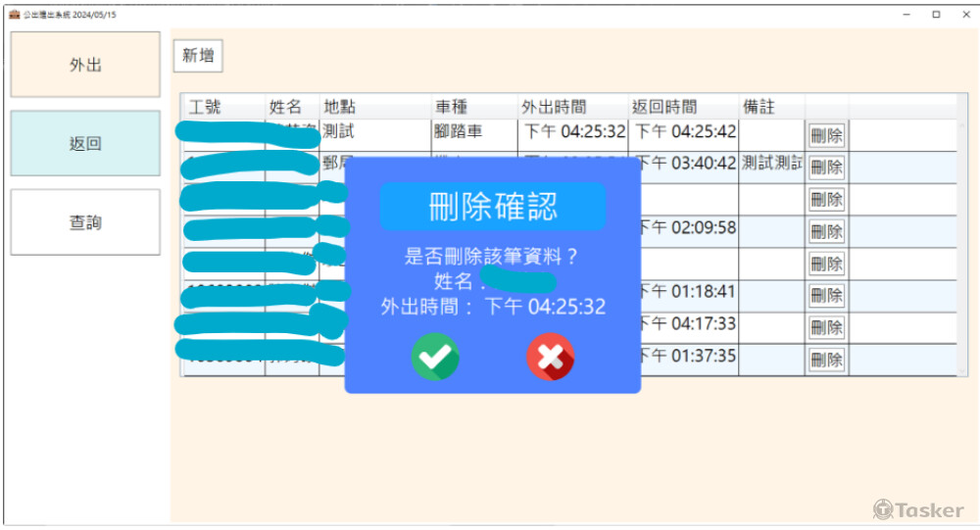
Task: Switch to the 外出 sidebar tab
Action: [x=85, y=65]
